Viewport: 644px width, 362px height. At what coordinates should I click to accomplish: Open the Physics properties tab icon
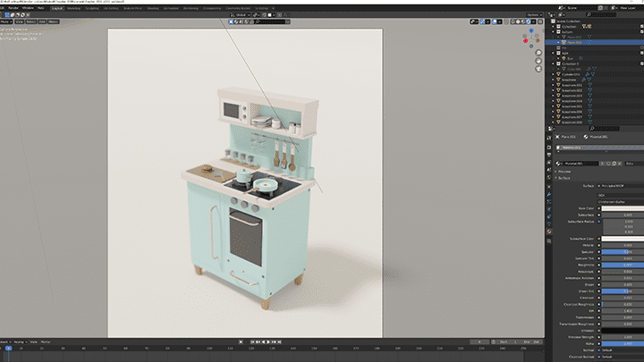click(549, 209)
